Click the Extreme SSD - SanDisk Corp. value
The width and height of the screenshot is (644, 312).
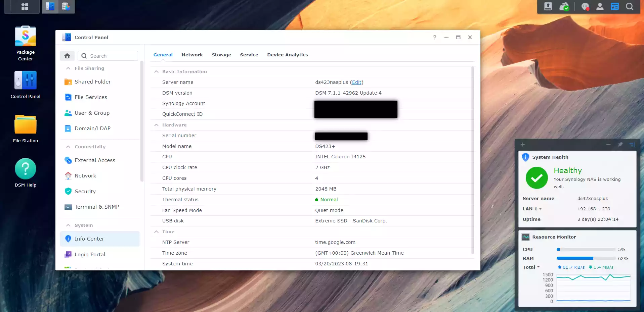click(x=351, y=221)
